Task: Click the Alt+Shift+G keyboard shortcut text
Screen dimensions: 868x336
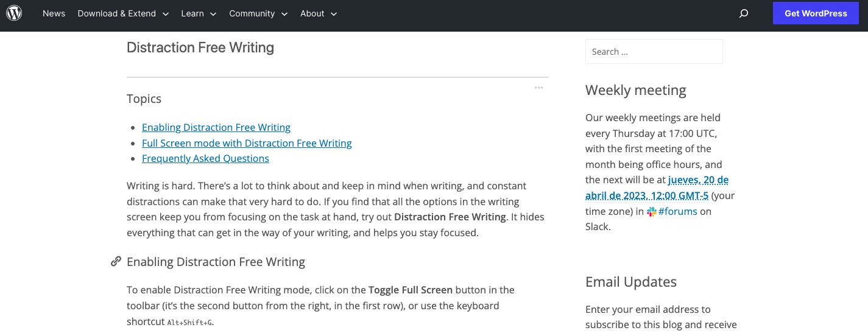Action: coord(190,322)
